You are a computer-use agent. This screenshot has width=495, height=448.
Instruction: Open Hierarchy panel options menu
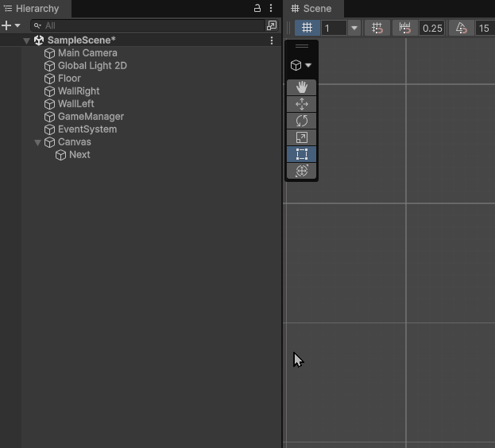[x=271, y=8]
